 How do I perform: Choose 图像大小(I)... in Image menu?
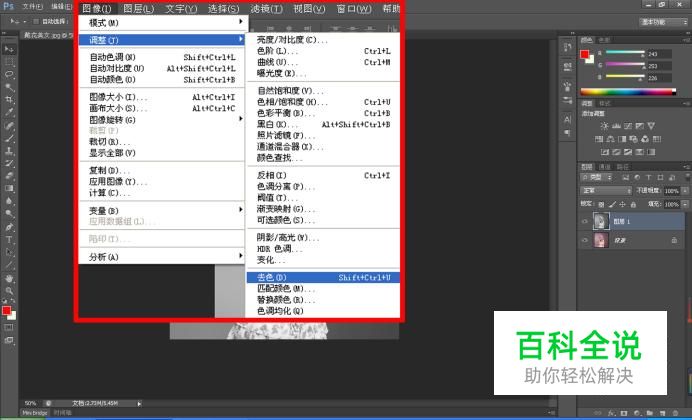[163, 97]
